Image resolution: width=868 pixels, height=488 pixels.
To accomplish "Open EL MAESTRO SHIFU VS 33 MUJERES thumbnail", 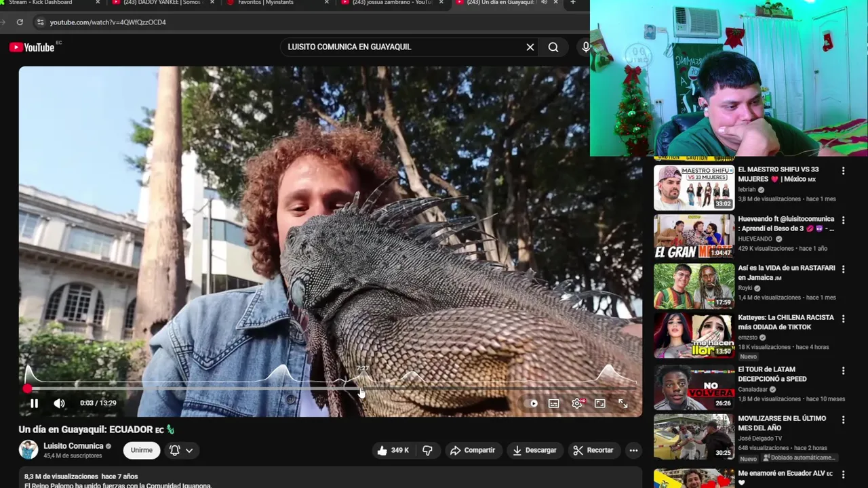I will 694,188.
